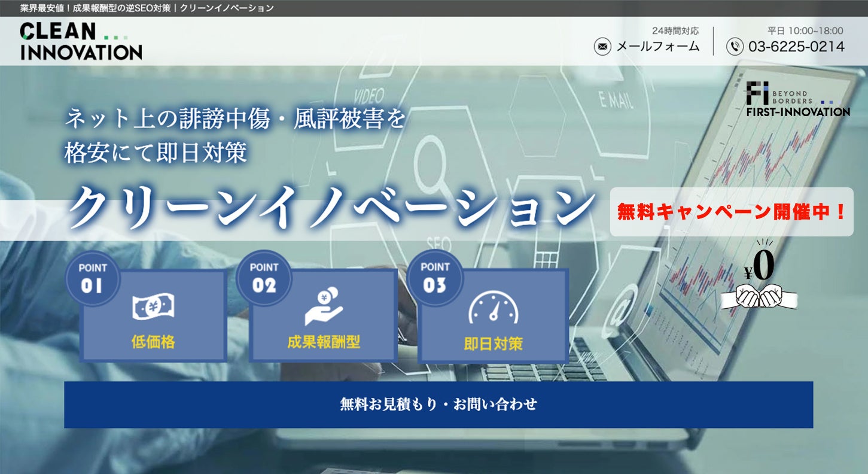Image resolution: width=868 pixels, height=474 pixels.
Task: Click the Clean Innovation logo
Action: coord(81,41)
